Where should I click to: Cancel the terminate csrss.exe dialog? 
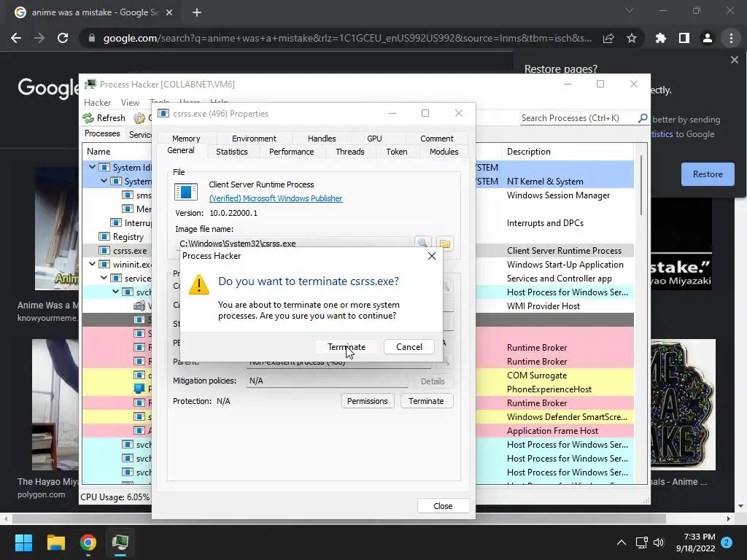(409, 346)
